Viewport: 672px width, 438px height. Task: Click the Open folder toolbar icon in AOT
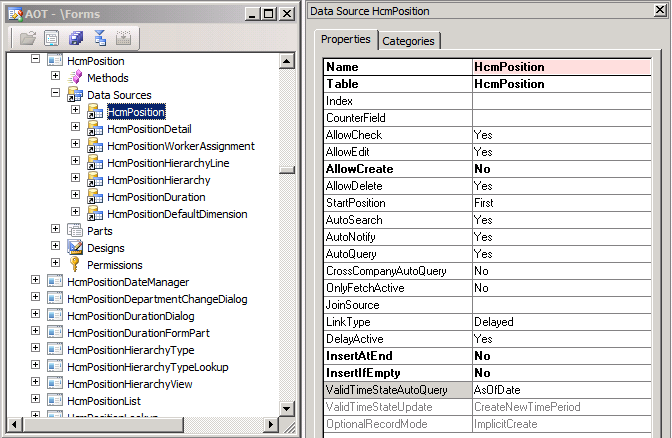point(28,39)
